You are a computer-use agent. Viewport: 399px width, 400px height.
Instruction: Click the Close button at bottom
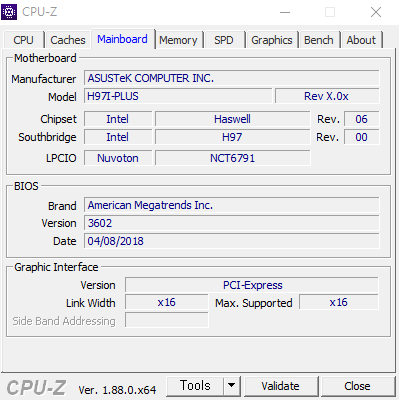[357, 386]
